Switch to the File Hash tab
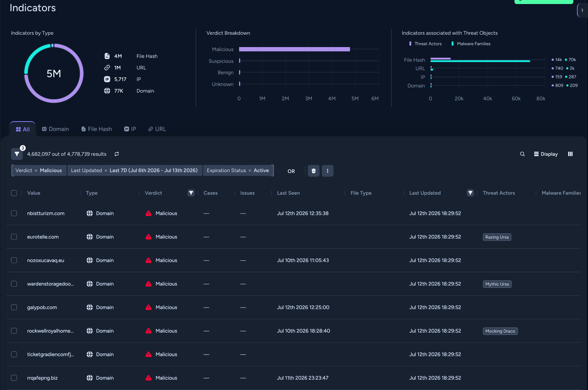This screenshot has width=588, height=390. 96,129
